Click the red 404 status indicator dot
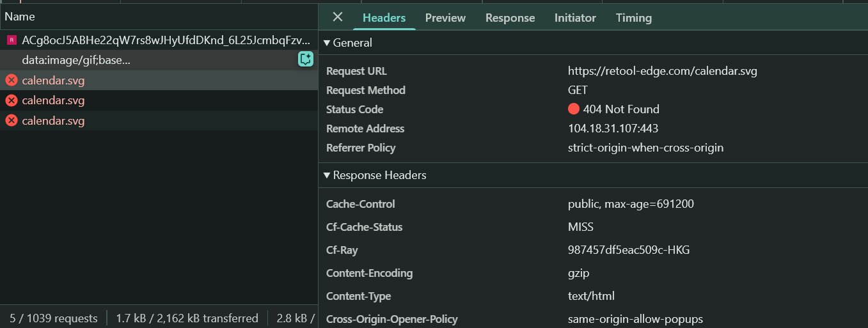868x328 pixels. point(573,109)
